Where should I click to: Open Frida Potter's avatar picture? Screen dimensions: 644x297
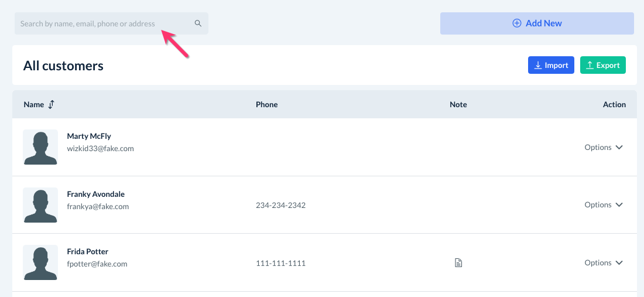coord(40,262)
